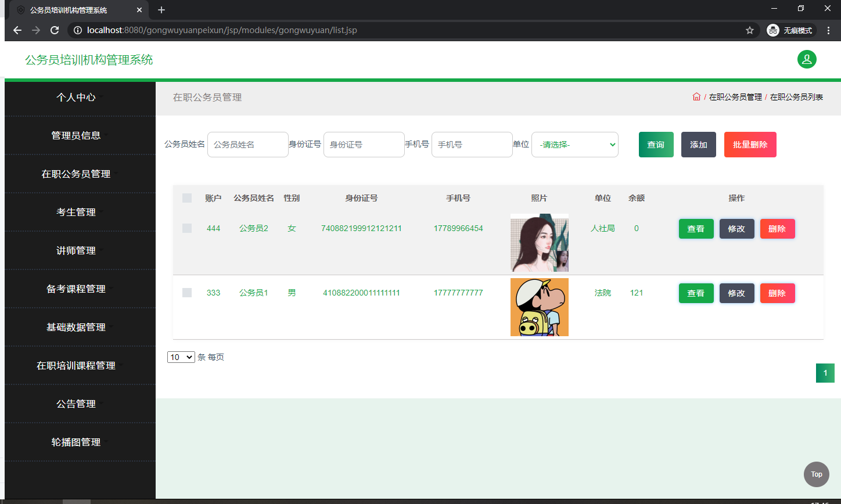Open the Chrome three-dot menu

click(x=828, y=30)
